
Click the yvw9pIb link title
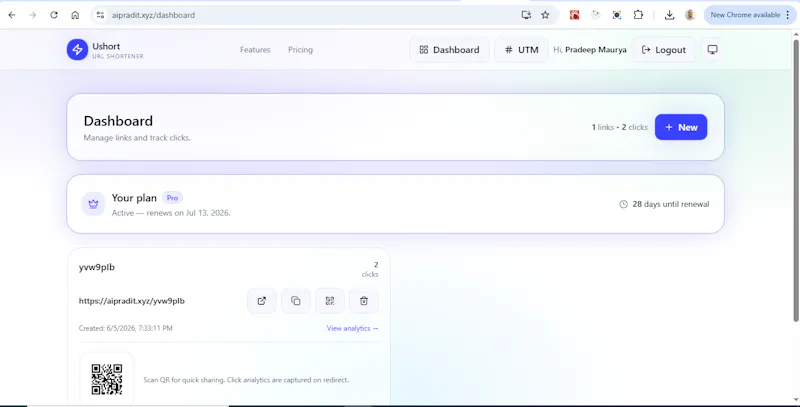[x=97, y=267]
